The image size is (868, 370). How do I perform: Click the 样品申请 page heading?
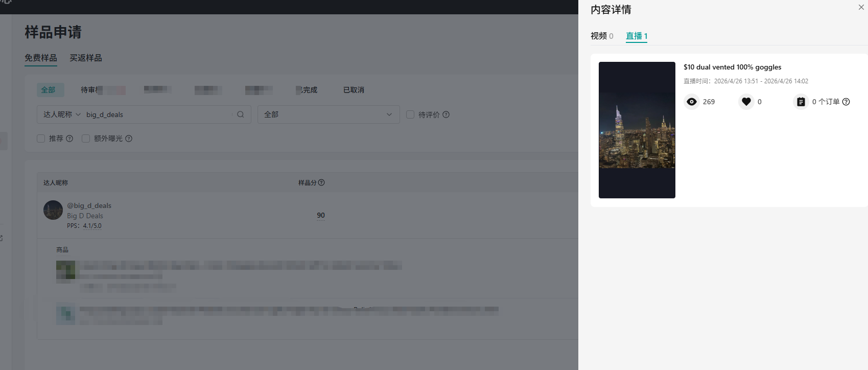(53, 32)
